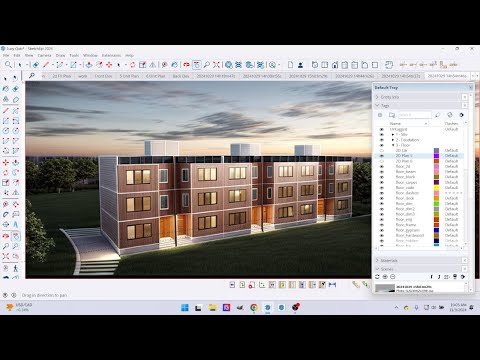Open Google Chrome from the taskbar

(x=254, y=307)
